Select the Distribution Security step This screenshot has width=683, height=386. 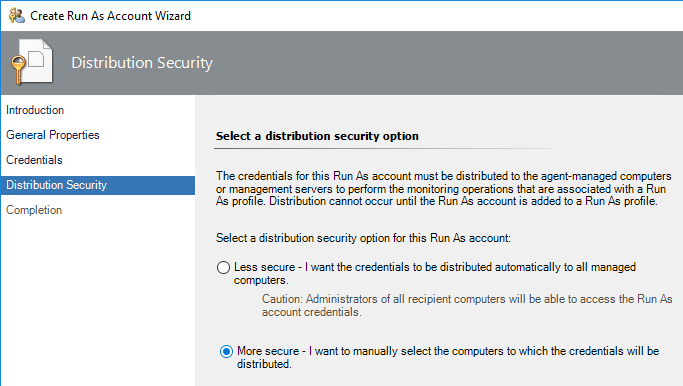[x=98, y=185]
